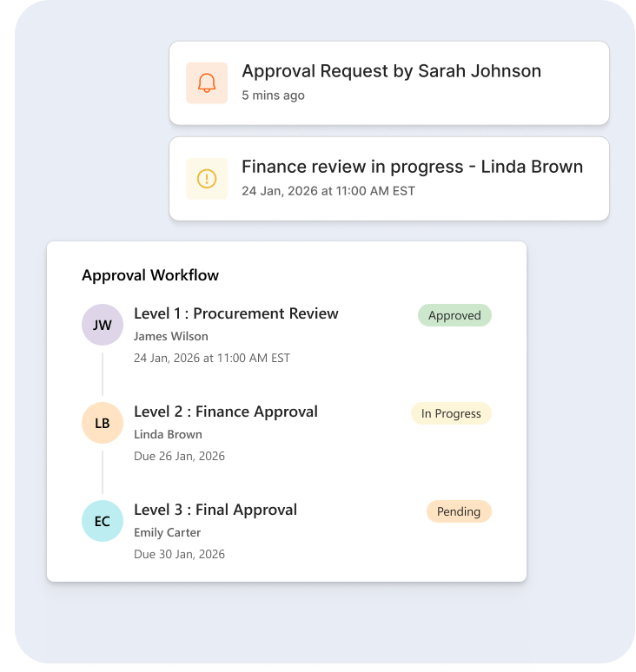Select Level 3 : Final Approval title
The width and height of the screenshot is (636, 672).
215,510
